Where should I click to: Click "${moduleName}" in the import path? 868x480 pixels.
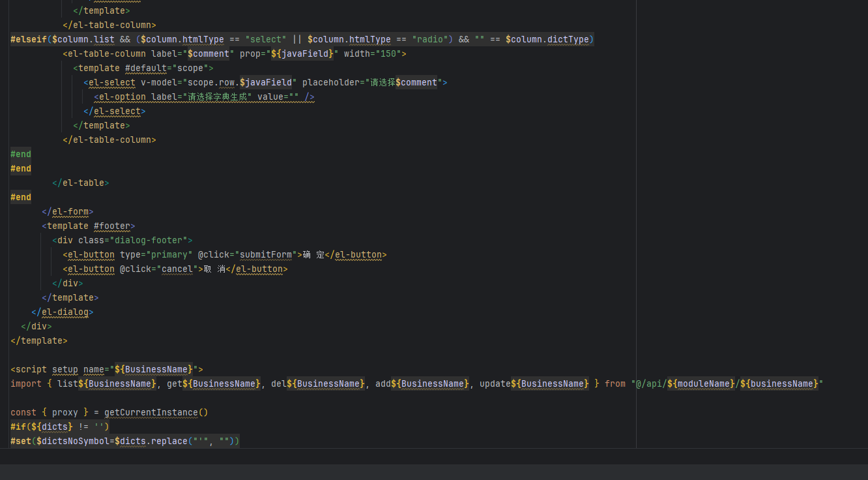[701, 384]
